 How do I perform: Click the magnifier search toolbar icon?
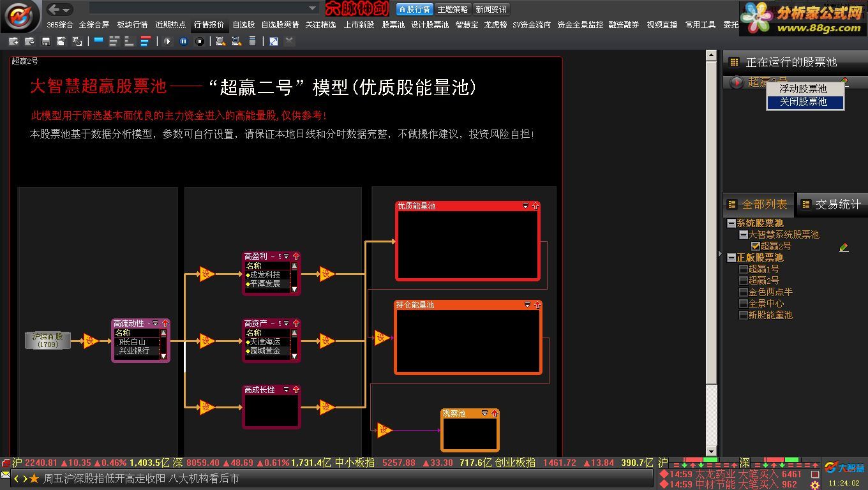[220, 41]
